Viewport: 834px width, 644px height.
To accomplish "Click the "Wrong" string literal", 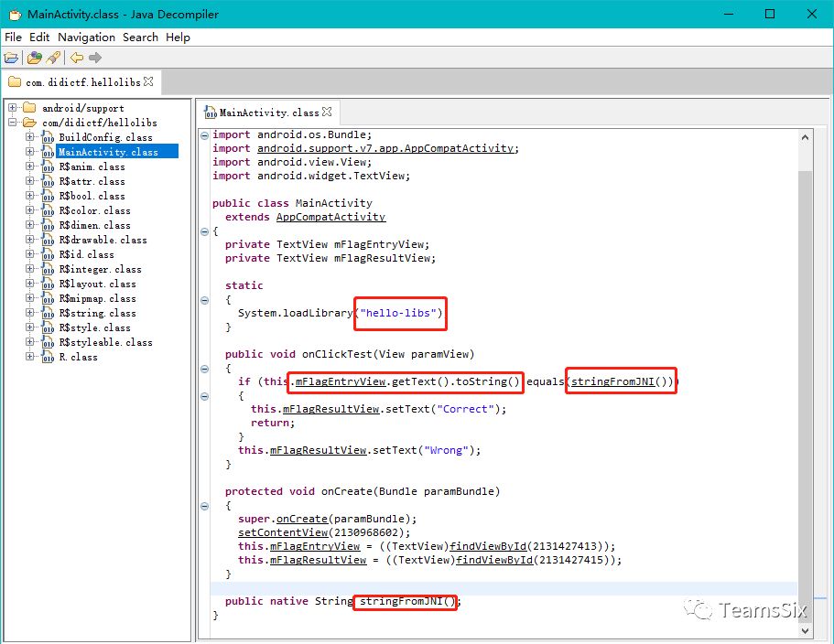I will [446, 450].
